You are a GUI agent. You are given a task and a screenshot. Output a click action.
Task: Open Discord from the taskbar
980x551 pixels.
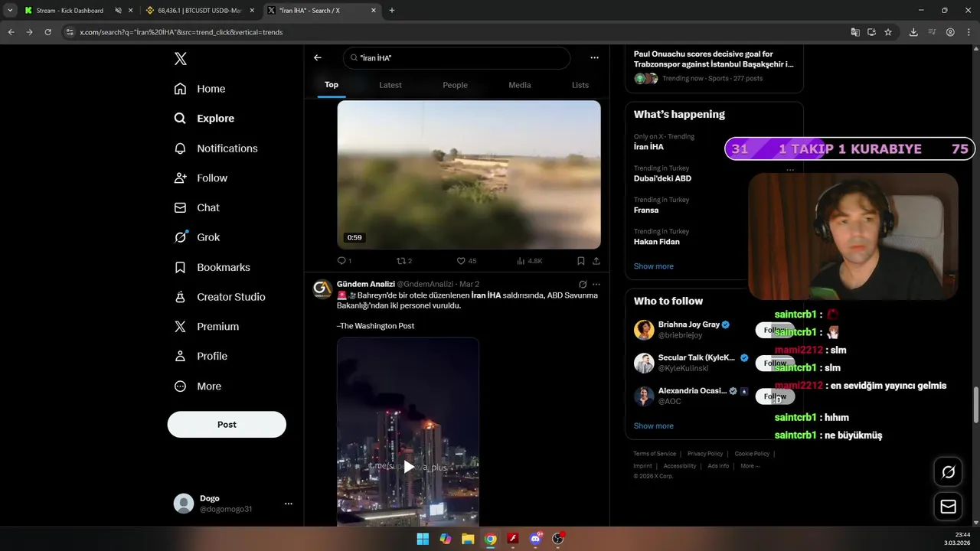[536, 539]
